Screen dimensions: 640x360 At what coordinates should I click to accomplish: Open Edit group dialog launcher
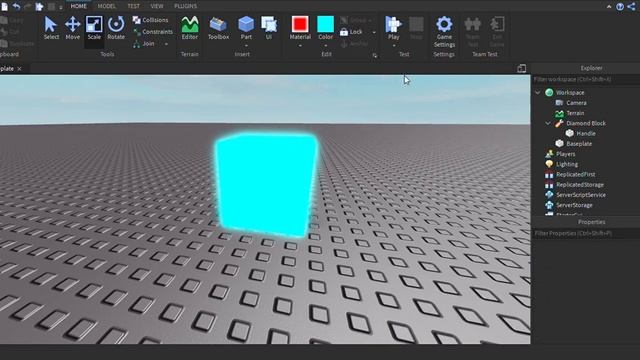(375, 56)
